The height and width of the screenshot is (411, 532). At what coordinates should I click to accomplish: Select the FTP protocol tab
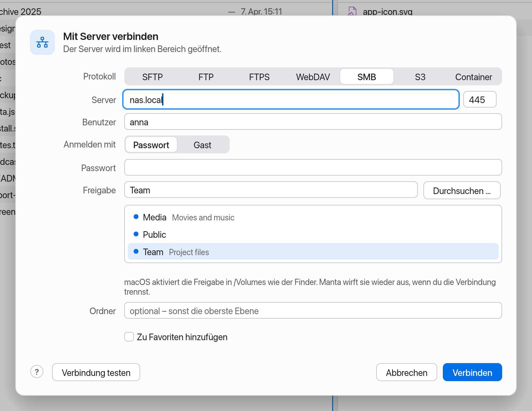point(206,77)
